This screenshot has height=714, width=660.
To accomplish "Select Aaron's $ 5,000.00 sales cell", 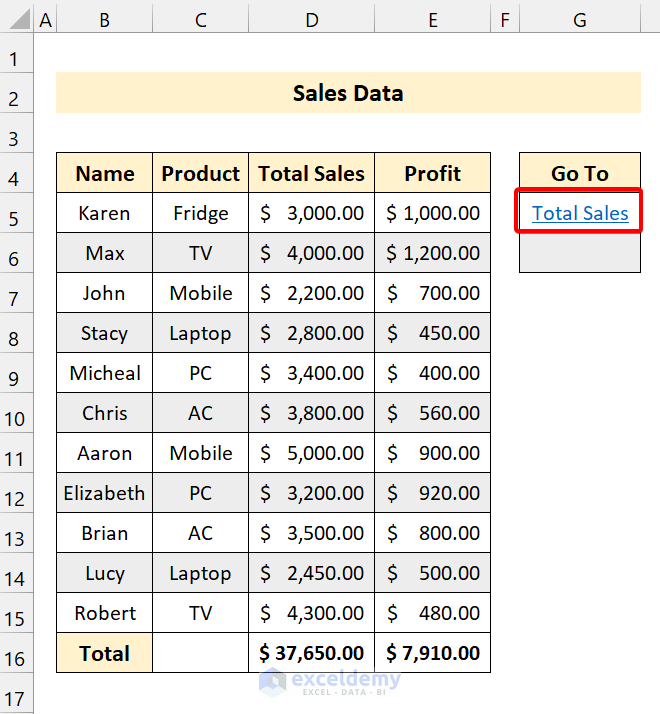I will [312, 453].
